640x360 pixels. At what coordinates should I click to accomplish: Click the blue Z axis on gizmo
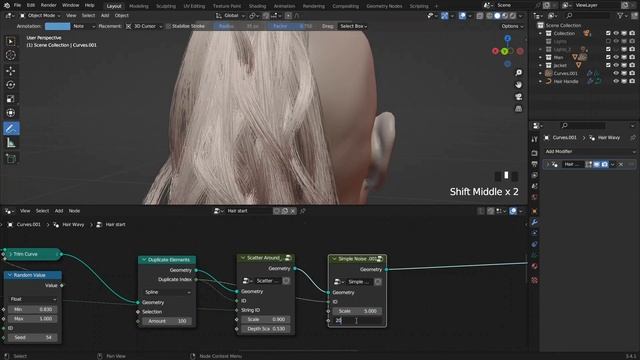507,38
